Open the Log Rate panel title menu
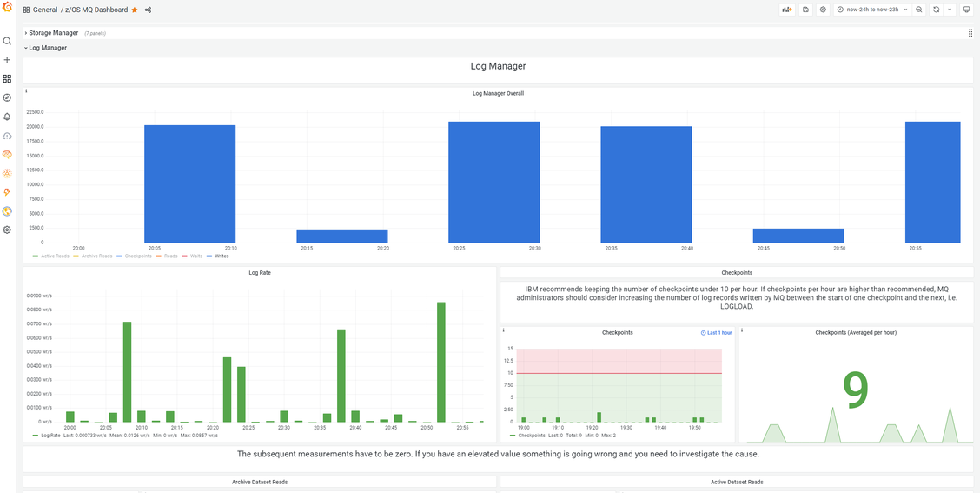The width and height of the screenshot is (980, 493). 260,273
